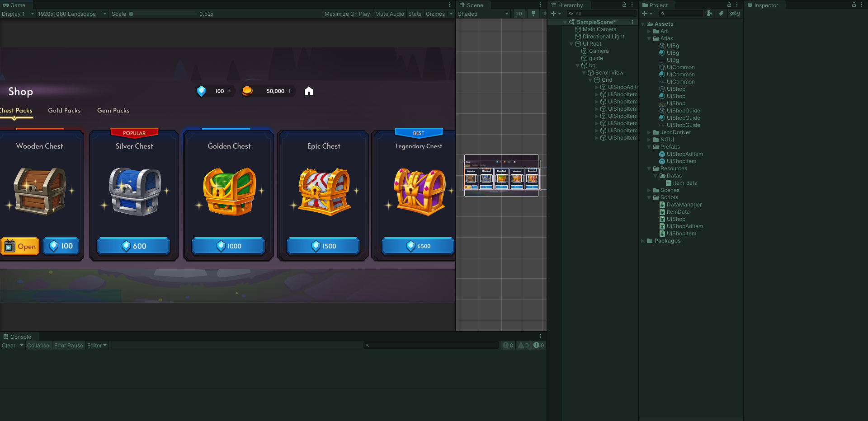Open the Console Editor dropdown
This screenshot has height=421, width=868.
(97, 346)
